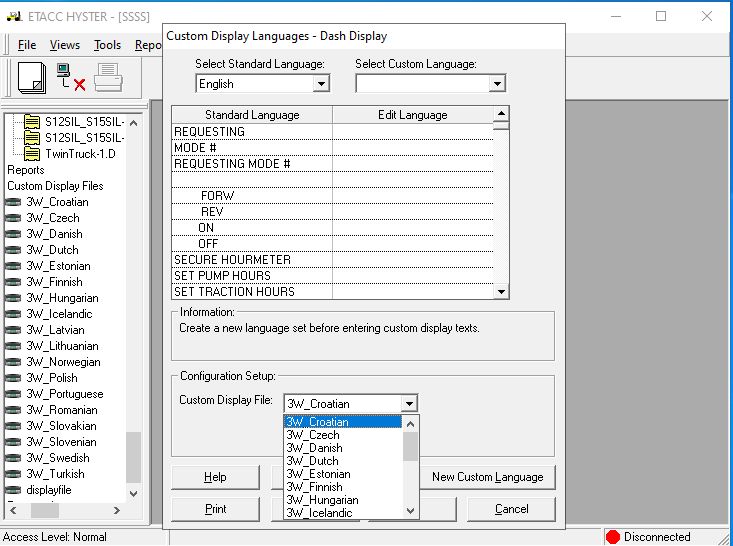Click the red Disconnected status indicator
733x546 pixels.
(613, 537)
